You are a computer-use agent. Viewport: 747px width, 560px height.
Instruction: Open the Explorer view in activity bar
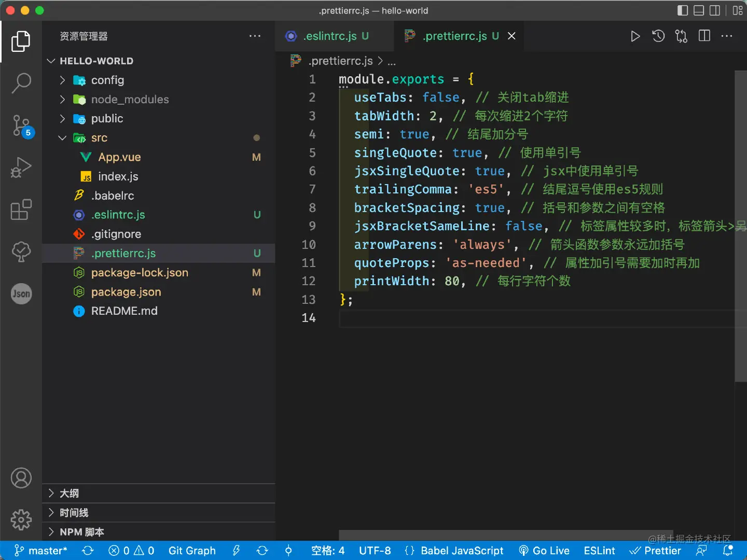click(21, 41)
